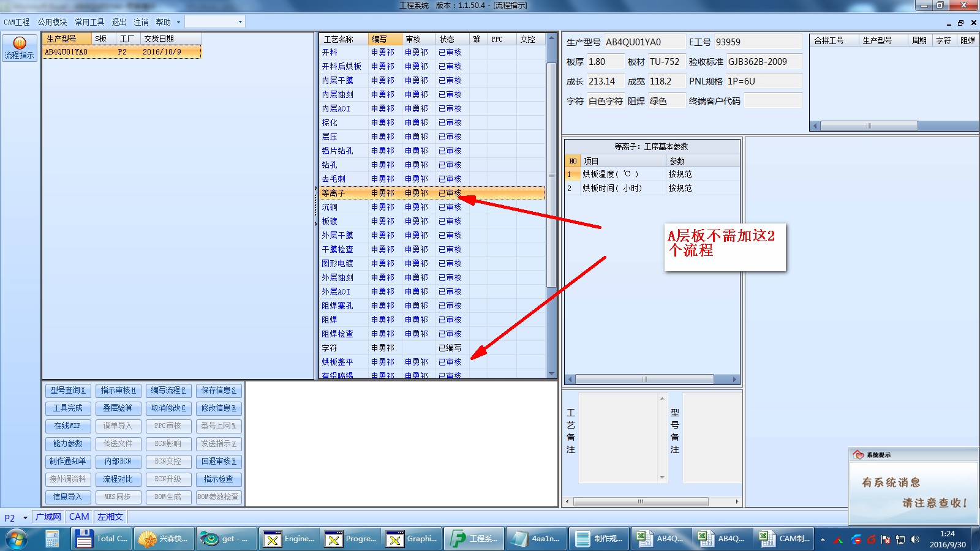Click the 工艺名称 column header
The image size is (980, 551).
click(344, 39)
